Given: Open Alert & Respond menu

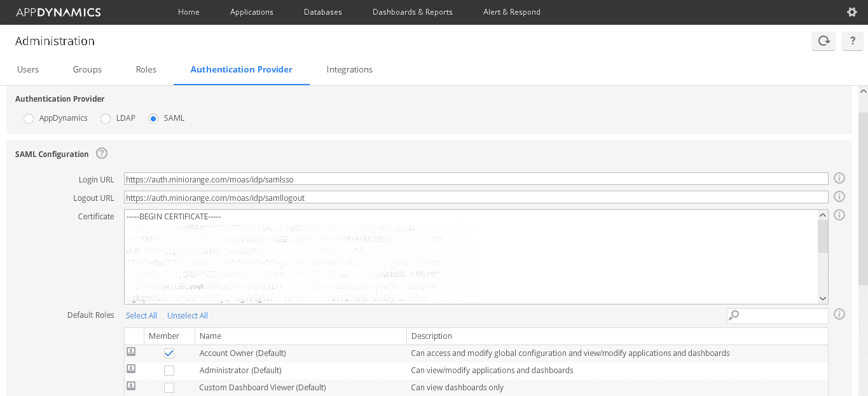Looking at the screenshot, I should coord(512,12).
